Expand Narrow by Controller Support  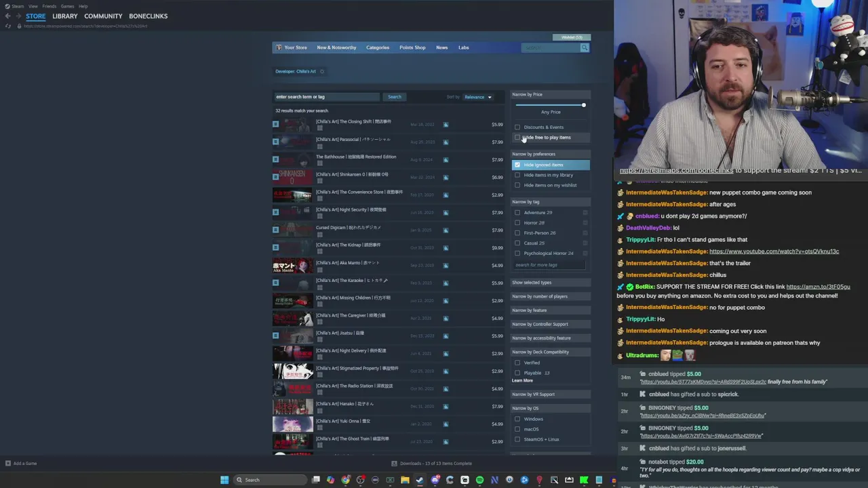[x=550, y=324]
